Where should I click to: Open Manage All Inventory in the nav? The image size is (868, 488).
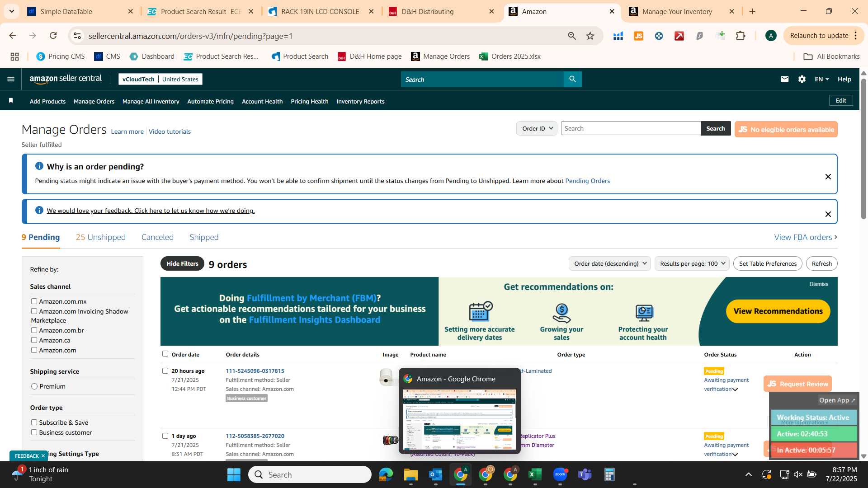click(151, 101)
